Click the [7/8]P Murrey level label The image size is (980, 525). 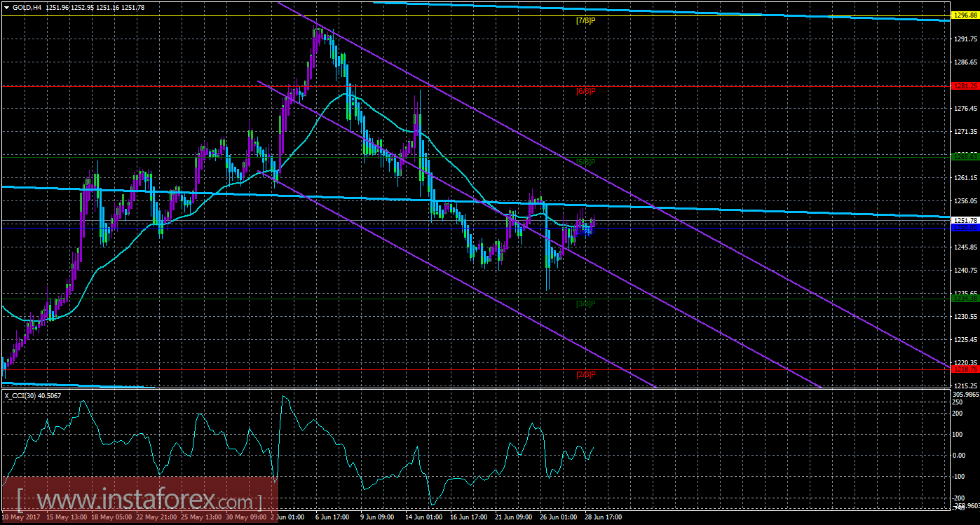[x=585, y=21]
